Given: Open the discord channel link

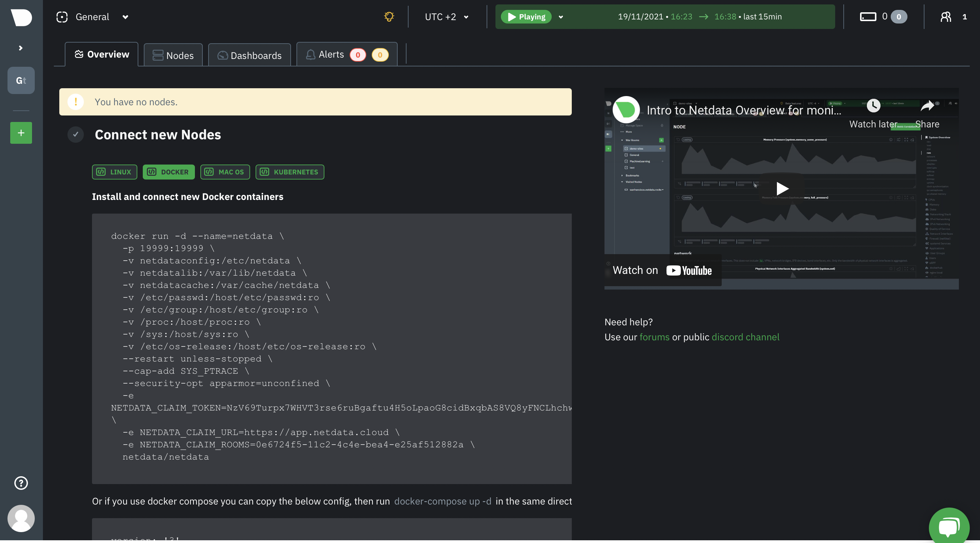Looking at the screenshot, I should point(745,337).
